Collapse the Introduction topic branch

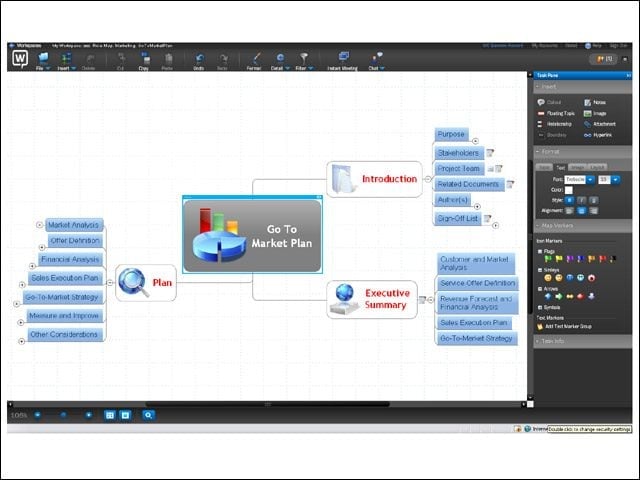click(x=427, y=179)
